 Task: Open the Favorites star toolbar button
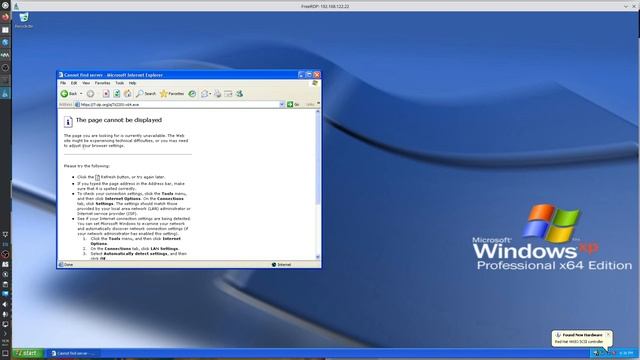[172, 93]
